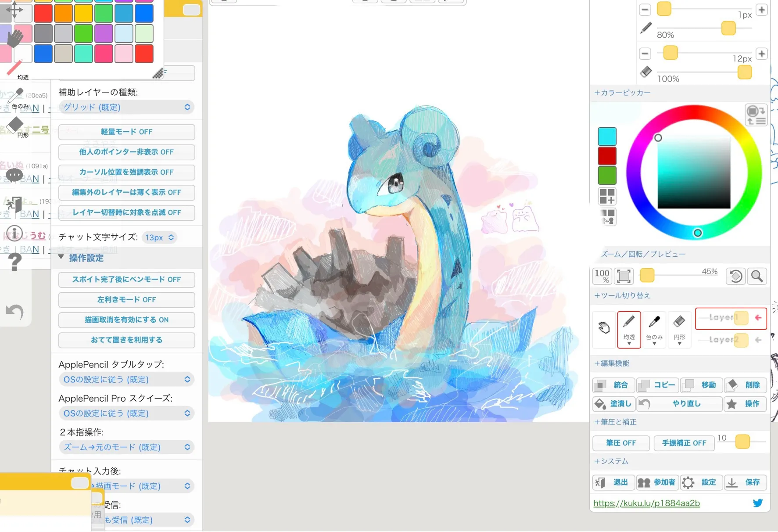This screenshot has width=778, height=532.
Task: Click the add-color-slot grid icon
Action: [x=607, y=196]
